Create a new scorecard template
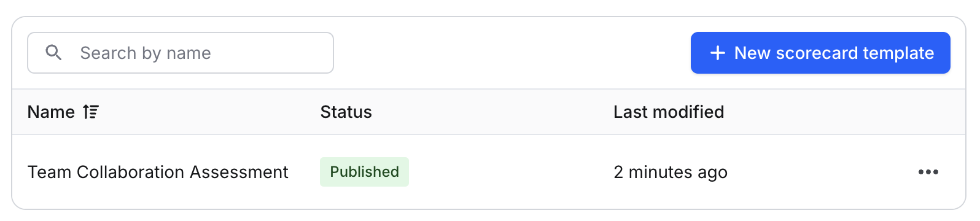The width and height of the screenshot is (980, 221). (x=820, y=53)
